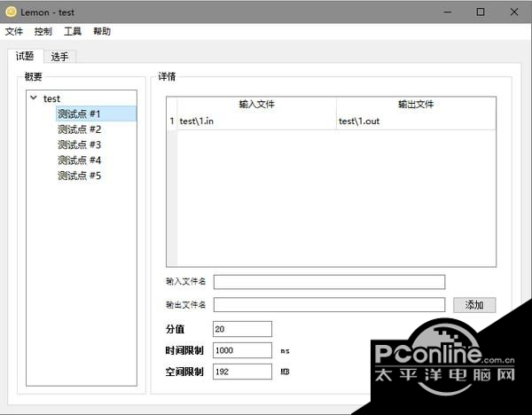The width and height of the screenshot is (532, 415).
Task: Click the 添加 button
Action: (474, 305)
